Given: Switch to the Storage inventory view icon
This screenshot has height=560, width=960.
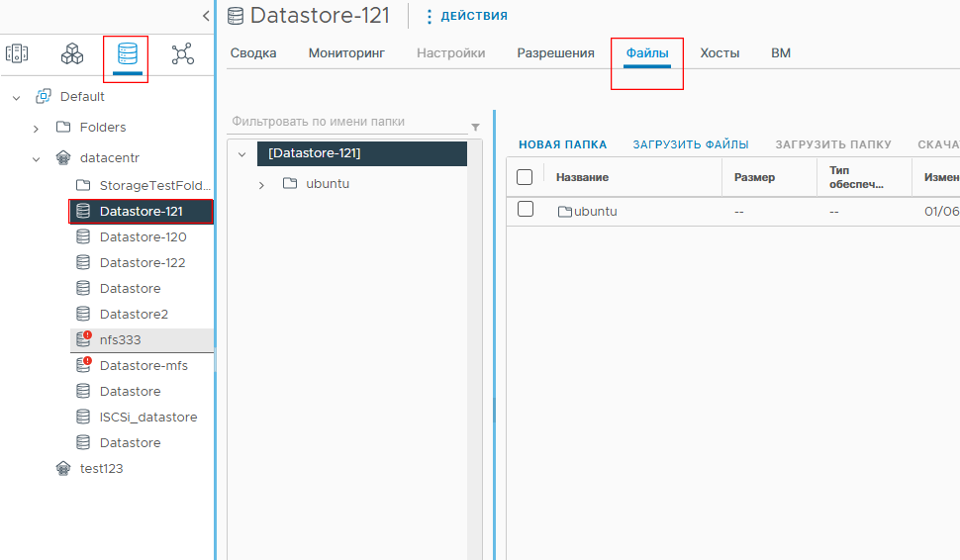Looking at the screenshot, I should coord(127,53).
